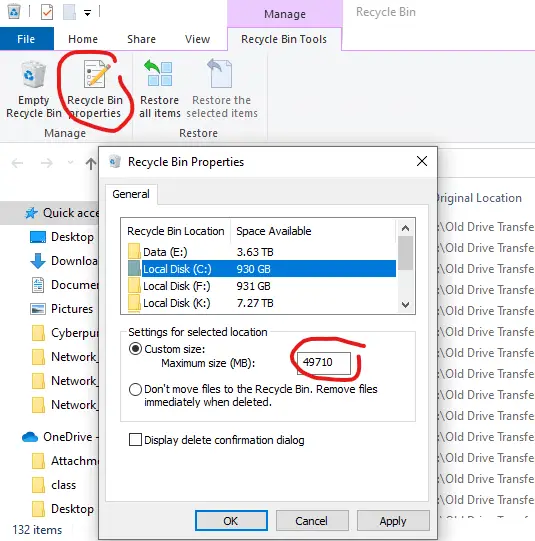Switch to the Home ribbon tab

point(83,39)
